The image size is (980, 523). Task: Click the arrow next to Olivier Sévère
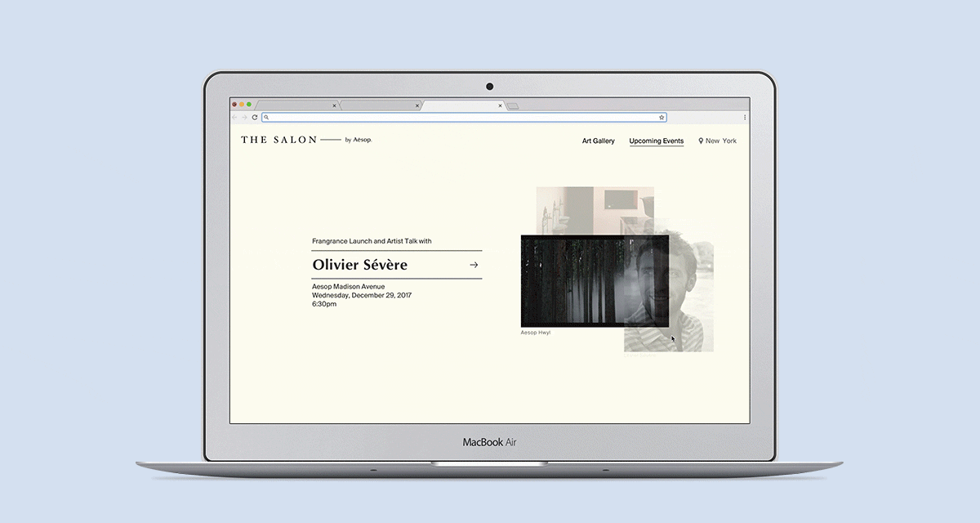(474, 265)
